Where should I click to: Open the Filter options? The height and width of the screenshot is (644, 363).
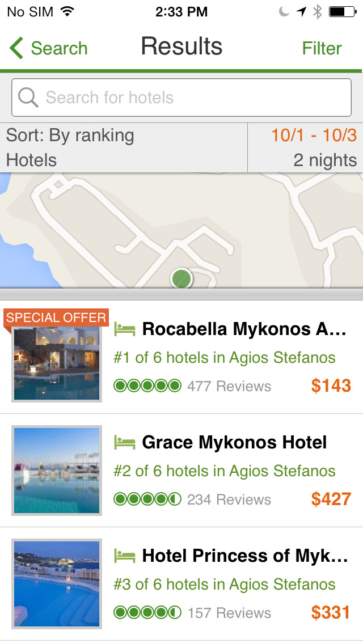click(x=322, y=48)
